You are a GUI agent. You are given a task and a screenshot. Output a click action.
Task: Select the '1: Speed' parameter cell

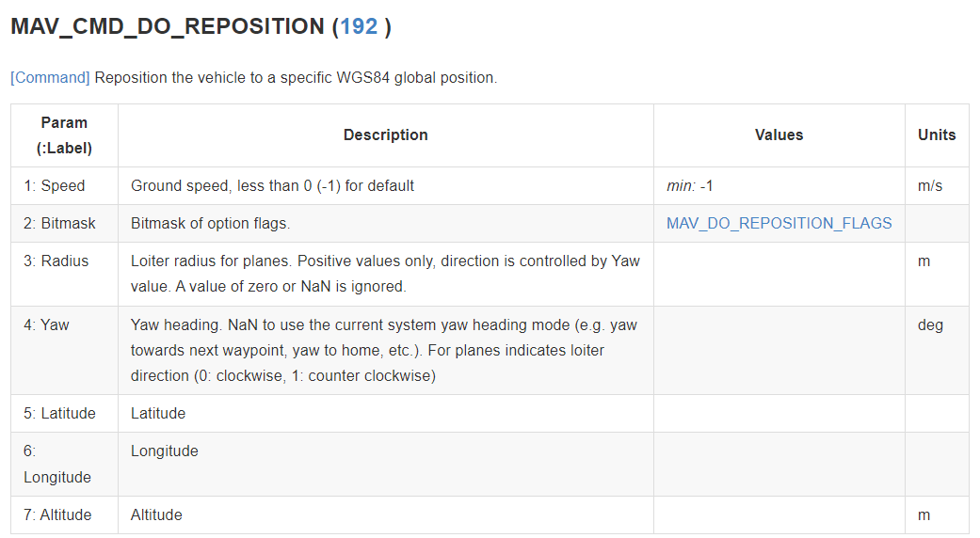[55, 186]
